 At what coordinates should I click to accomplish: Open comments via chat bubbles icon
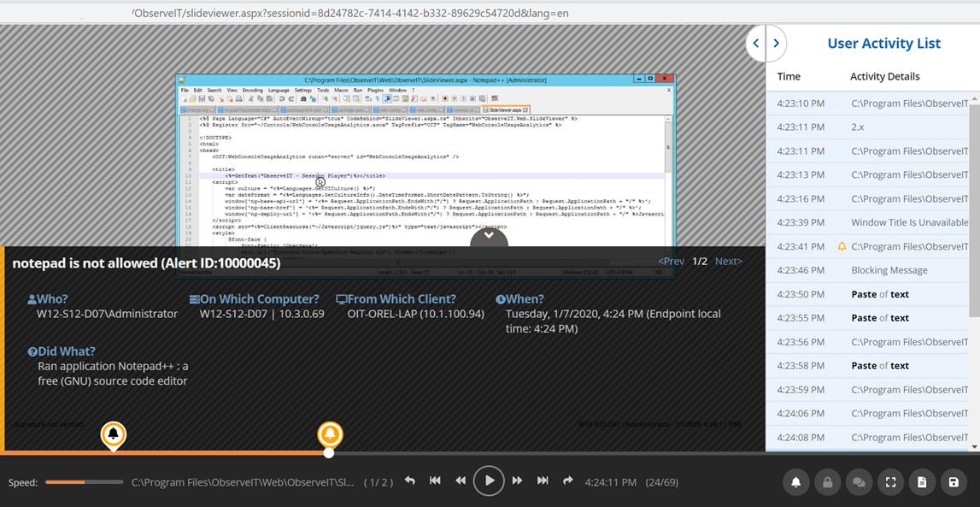click(859, 482)
